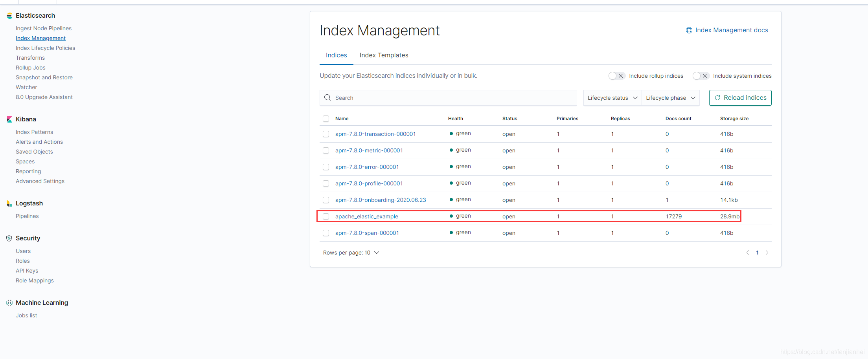Image resolution: width=868 pixels, height=359 pixels.
Task: Sort table by the Health column header
Action: click(456, 119)
